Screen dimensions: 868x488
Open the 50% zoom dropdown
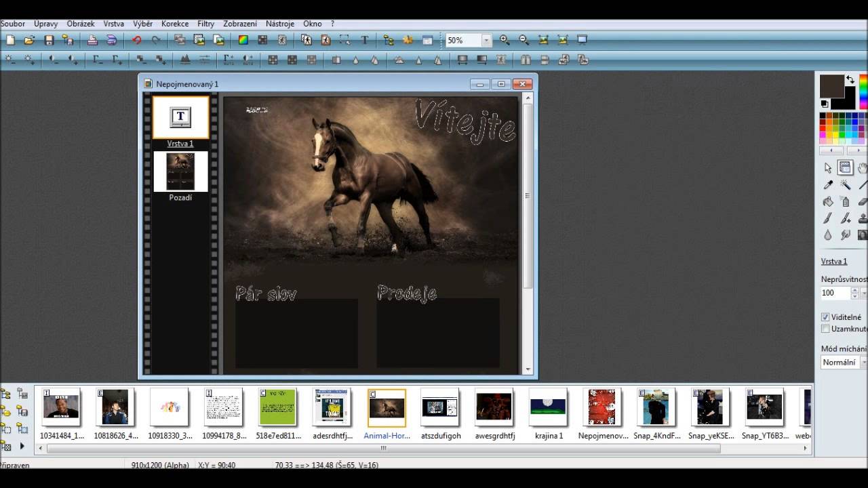[x=486, y=41]
